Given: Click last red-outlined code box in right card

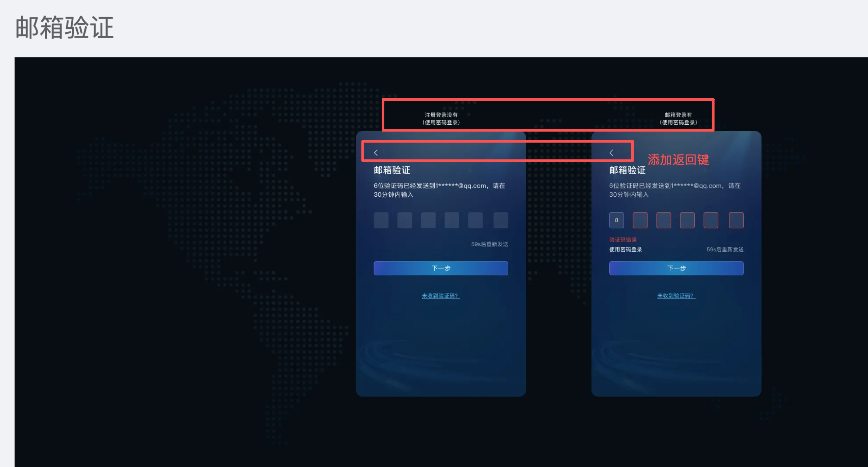Looking at the screenshot, I should (x=736, y=220).
